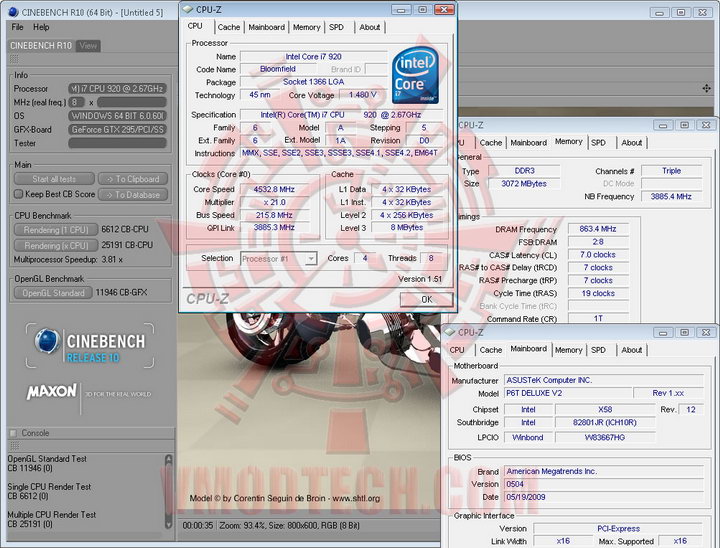Toggle the Console checkbox
The height and width of the screenshot is (548, 720).
13,433
